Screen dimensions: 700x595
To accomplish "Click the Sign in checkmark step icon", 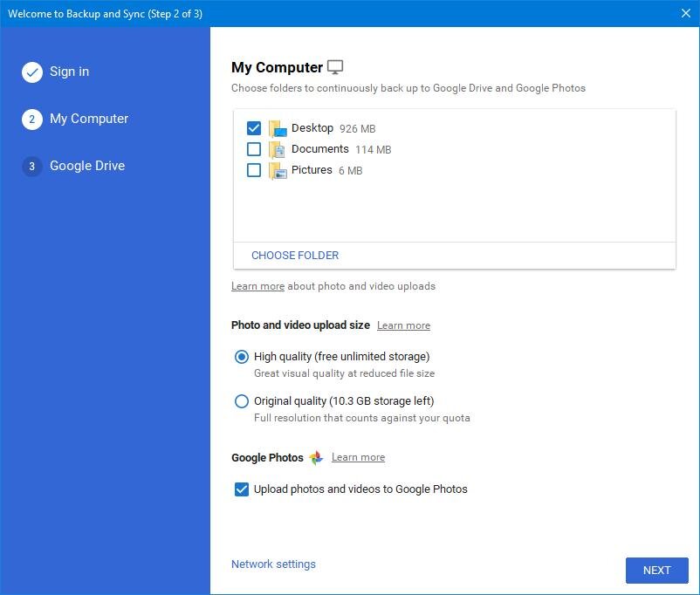I will pos(32,72).
